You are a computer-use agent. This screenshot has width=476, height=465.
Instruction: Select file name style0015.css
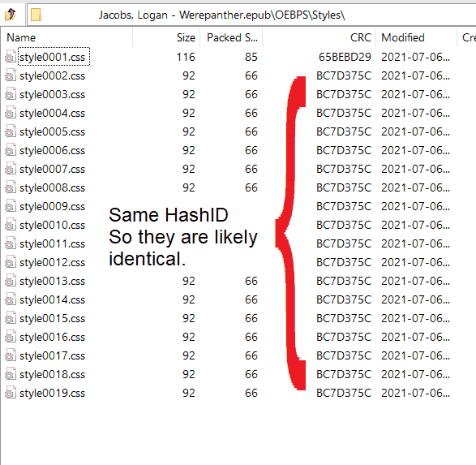click(52, 318)
